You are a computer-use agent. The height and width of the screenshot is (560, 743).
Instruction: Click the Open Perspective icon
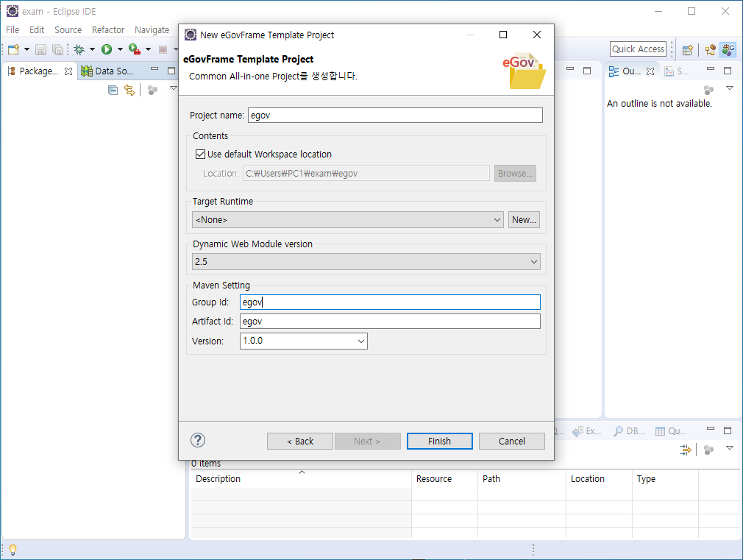[688, 49]
